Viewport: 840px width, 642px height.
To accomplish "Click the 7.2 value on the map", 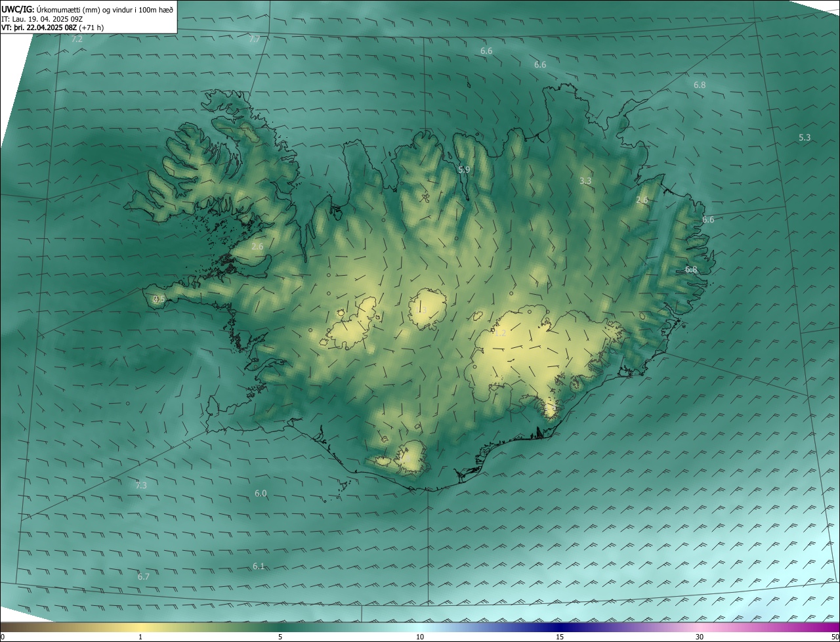I will pyautogui.click(x=77, y=39).
